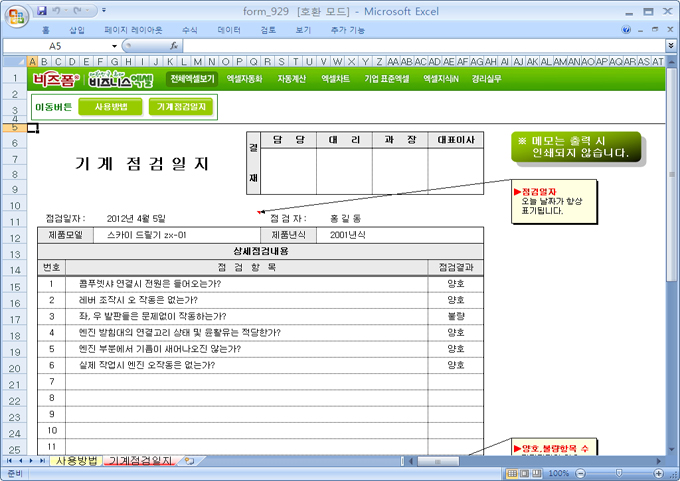
Task: Click the formula bar input field
Action: point(424,46)
